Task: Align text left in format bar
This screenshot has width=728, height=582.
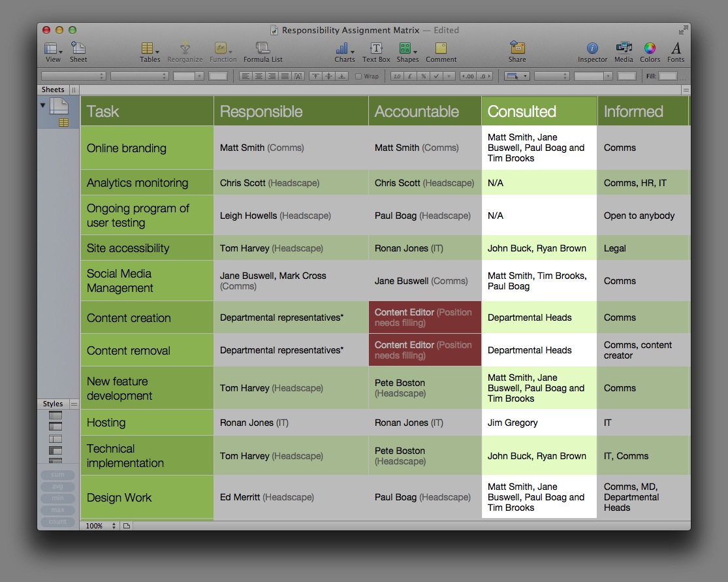Action: click(x=245, y=76)
